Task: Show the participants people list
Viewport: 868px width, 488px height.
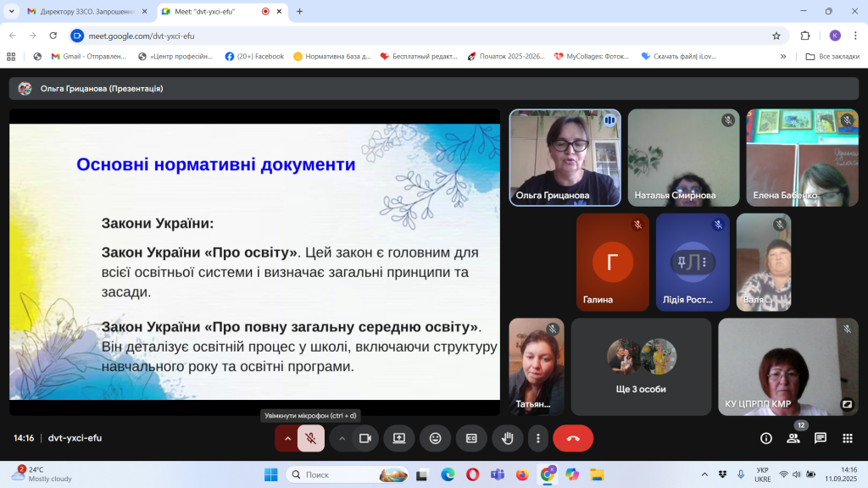Action: 793,438
